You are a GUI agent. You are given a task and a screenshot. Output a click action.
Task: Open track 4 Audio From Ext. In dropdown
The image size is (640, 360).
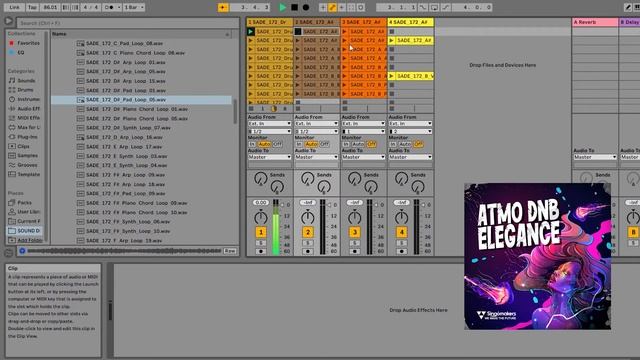click(x=410, y=123)
